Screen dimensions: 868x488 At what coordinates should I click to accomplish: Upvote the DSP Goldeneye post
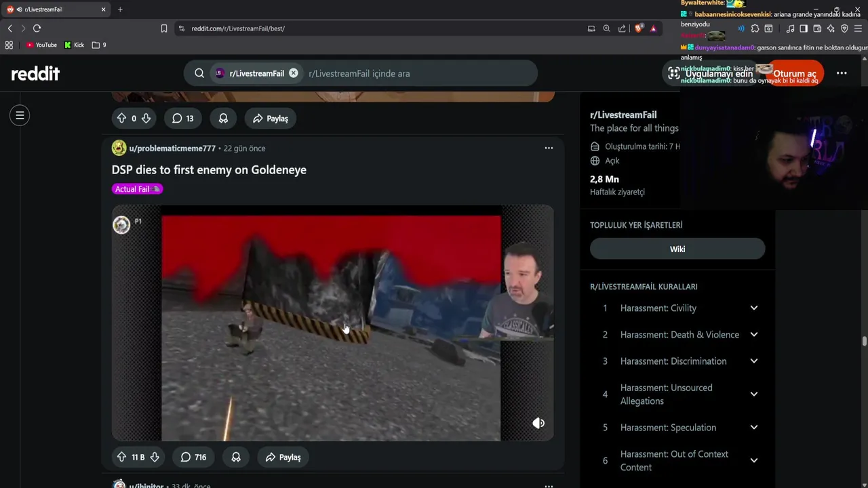coord(121,457)
